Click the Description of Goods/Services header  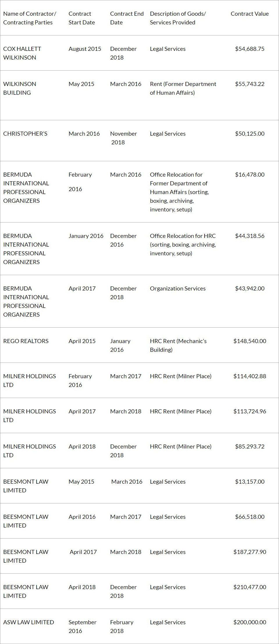pos(178,18)
